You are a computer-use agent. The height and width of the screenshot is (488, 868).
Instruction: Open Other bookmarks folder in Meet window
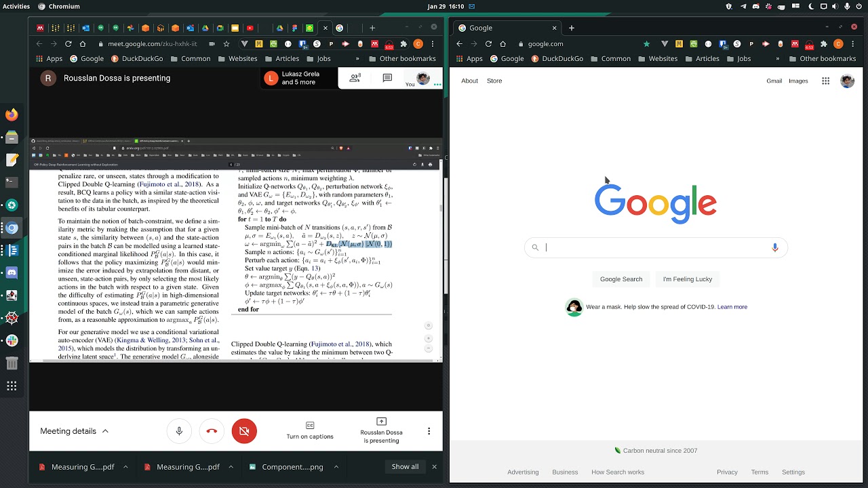tap(401, 59)
